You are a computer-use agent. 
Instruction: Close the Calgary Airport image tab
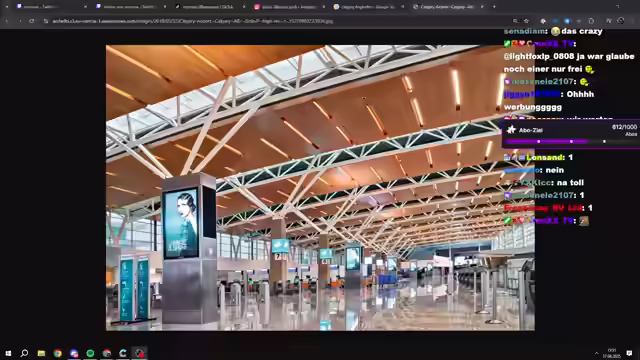click(x=482, y=7)
